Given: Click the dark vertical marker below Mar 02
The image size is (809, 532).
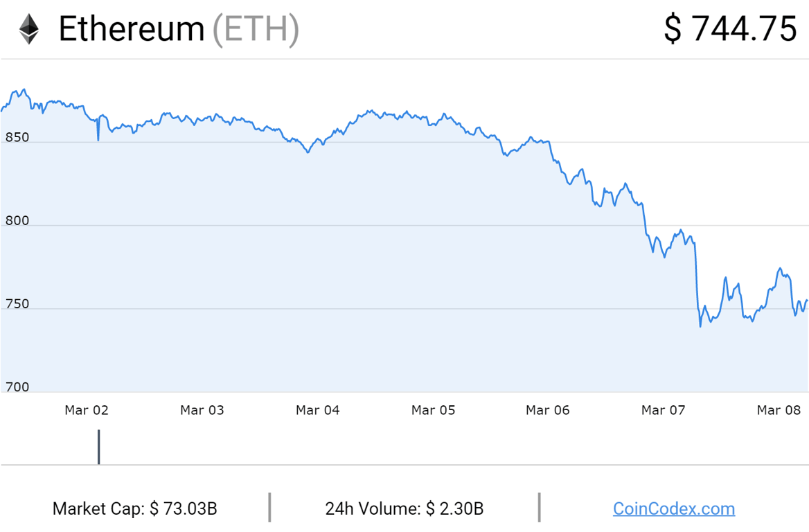Looking at the screenshot, I should [99, 447].
